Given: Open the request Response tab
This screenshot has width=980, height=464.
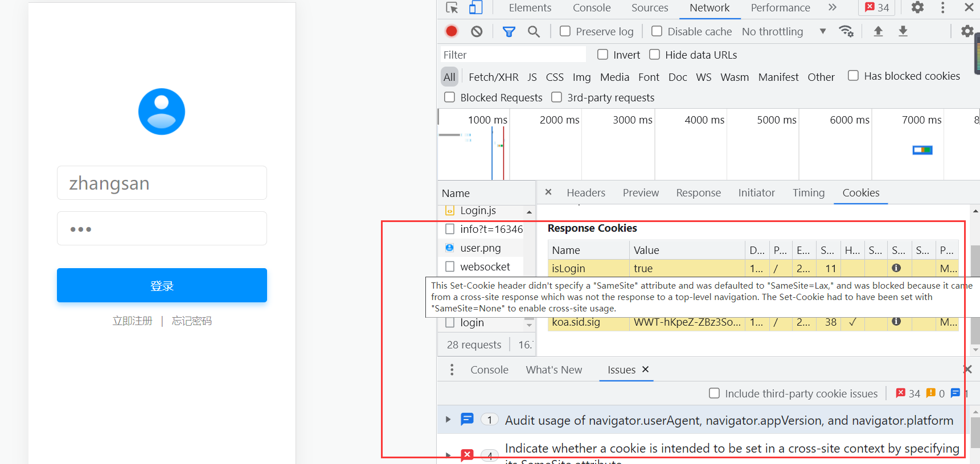Looking at the screenshot, I should point(698,193).
